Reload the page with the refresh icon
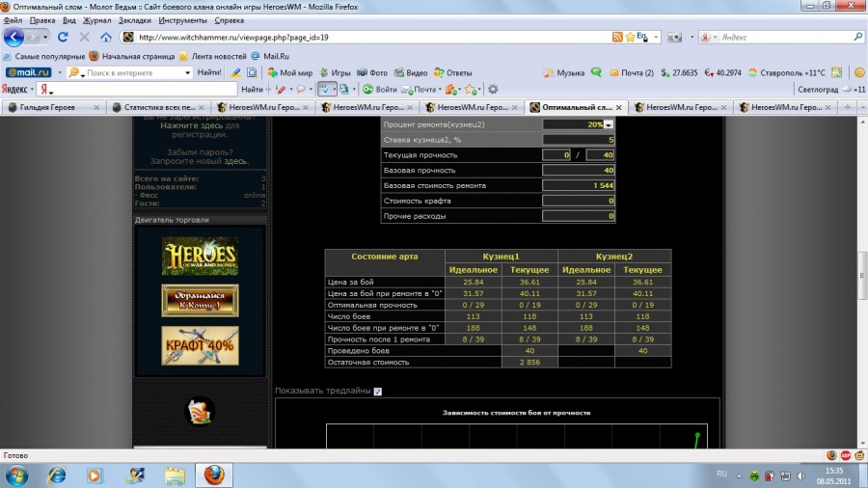Screen dimensions: 868x488 [x=63, y=37]
